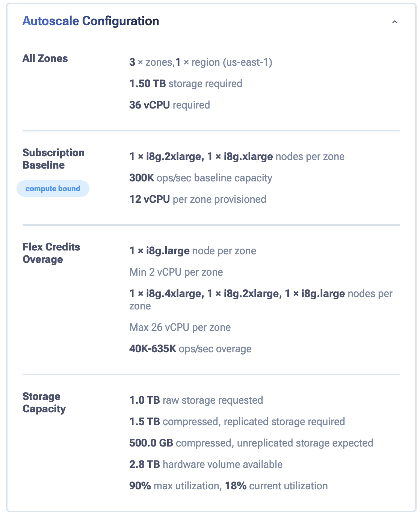The width and height of the screenshot is (420, 516).
Task: Click the Autoscale Configuration heading
Action: click(x=91, y=21)
